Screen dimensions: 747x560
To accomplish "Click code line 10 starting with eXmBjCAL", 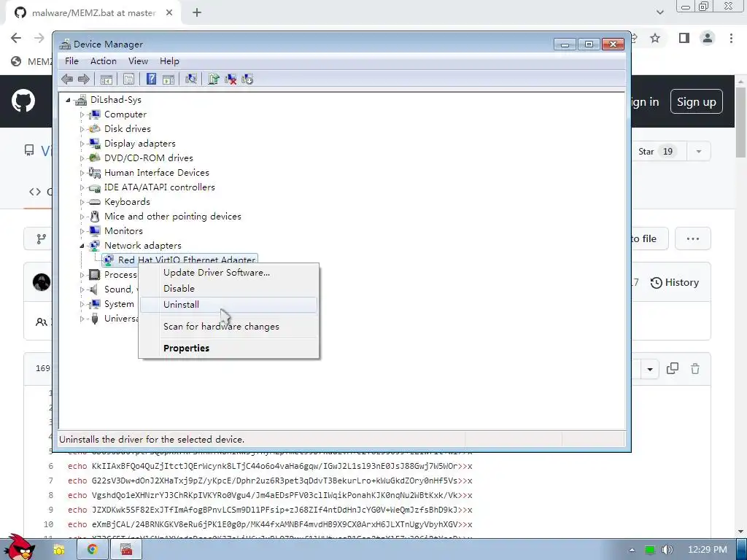I will (x=270, y=524).
